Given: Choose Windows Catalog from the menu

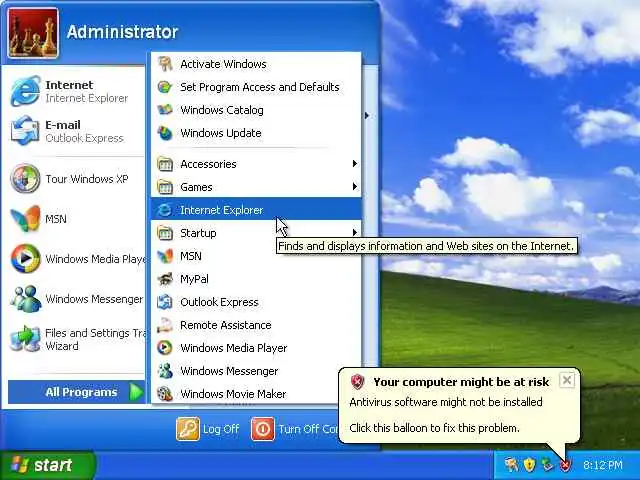Looking at the screenshot, I should (x=256, y=110).
